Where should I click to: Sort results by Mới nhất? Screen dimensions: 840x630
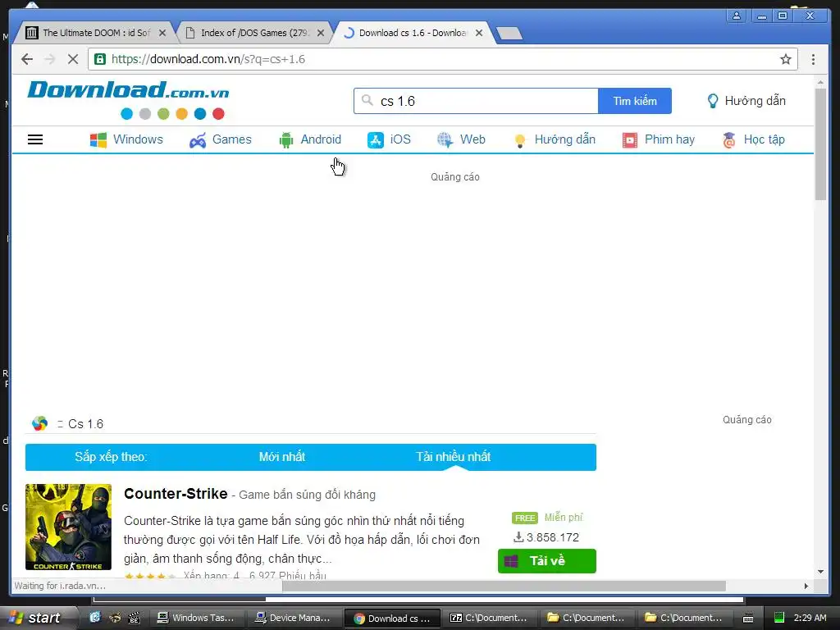[282, 456]
